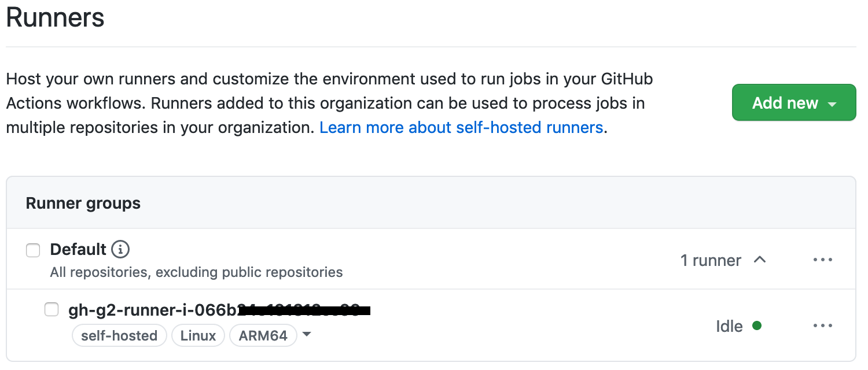Click the green Add new button
868x370 pixels.
(785, 103)
